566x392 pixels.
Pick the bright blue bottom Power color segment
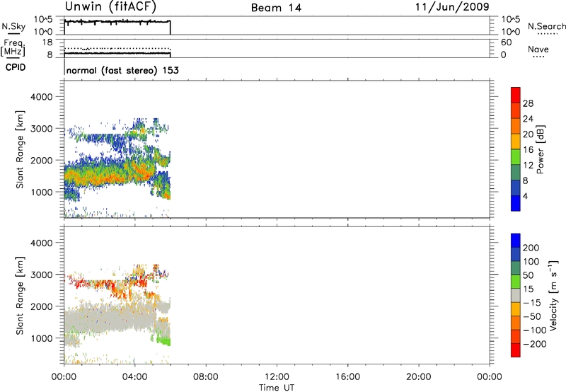pyautogui.click(x=516, y=203)
